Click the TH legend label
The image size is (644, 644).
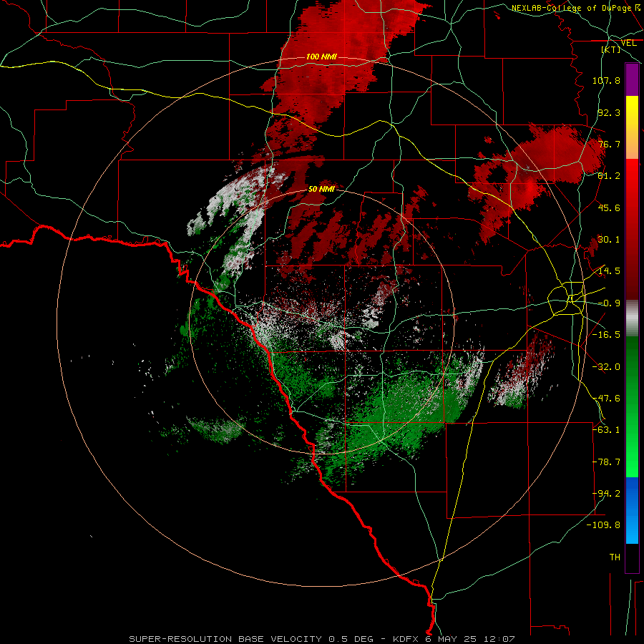pos(615,557)
